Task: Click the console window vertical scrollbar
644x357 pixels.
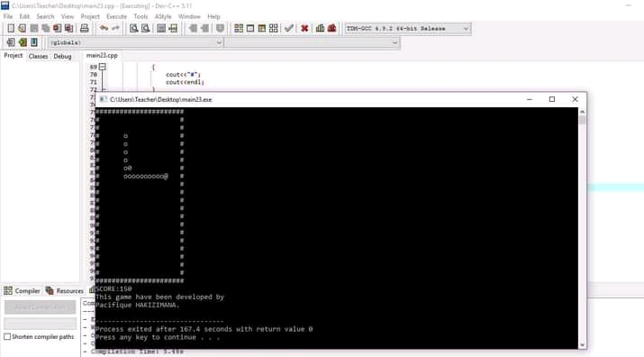Action: coord(582,228)
